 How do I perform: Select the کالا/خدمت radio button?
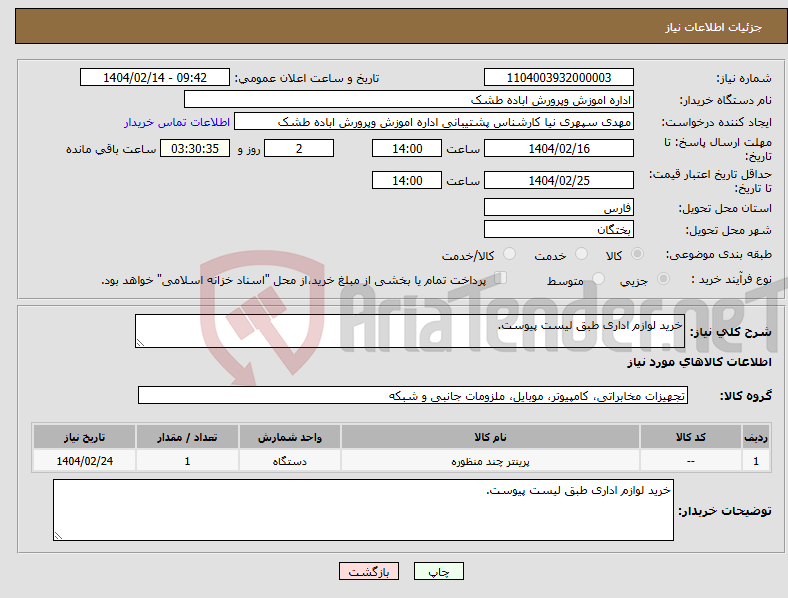point(509,254)
